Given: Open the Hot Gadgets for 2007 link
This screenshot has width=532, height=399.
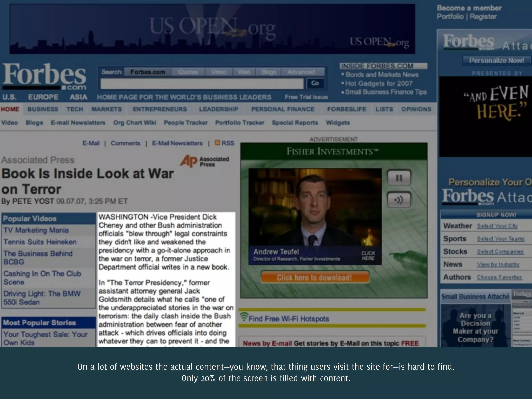Looking at the screenshot, I should point(379,84).
